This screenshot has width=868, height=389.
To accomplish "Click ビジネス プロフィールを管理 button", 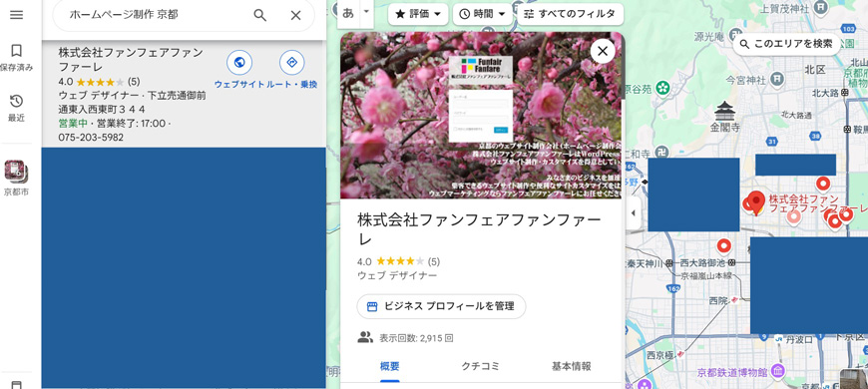I will (441, 306).
